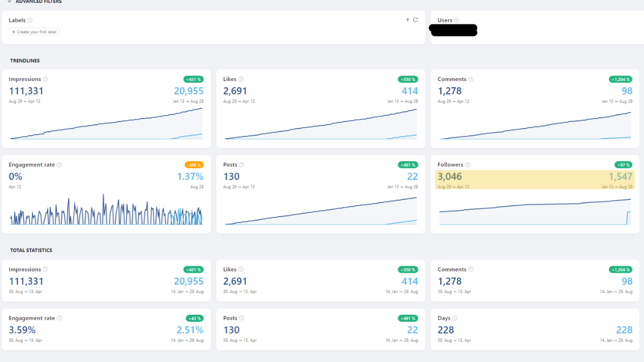
Task: Click Create your first label button
Action: 34,32
